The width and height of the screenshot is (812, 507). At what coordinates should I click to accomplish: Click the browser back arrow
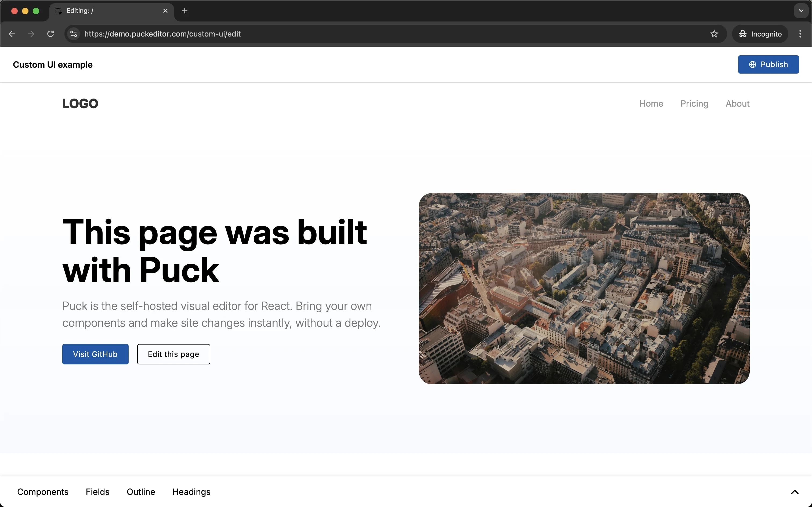tap(12, 34)
